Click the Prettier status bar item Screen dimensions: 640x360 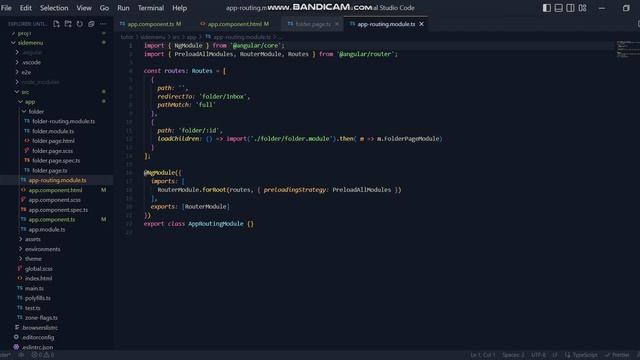tap(617, 355)
